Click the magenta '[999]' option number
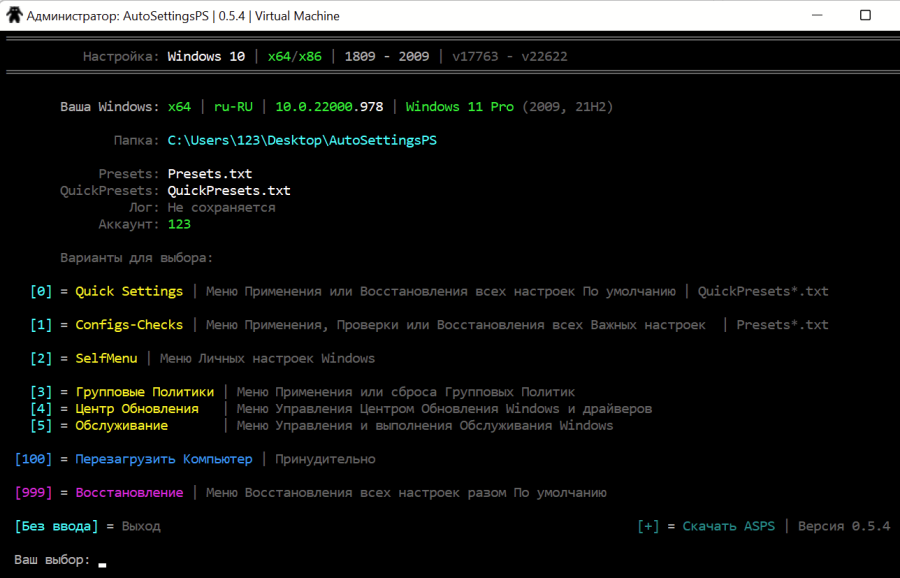 coord(33,493)
